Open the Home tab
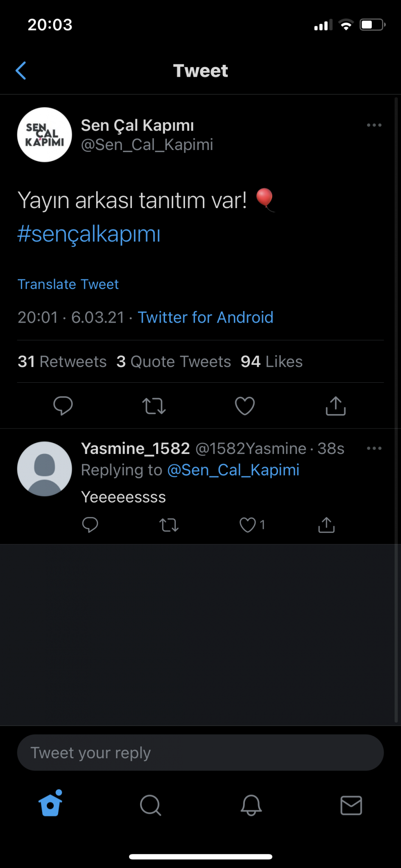This screenshot has height=868, width=401. pos(50,805)
